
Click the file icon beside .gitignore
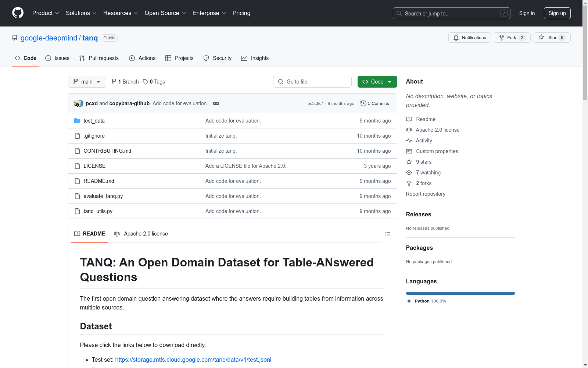click(x=77, y=136)
